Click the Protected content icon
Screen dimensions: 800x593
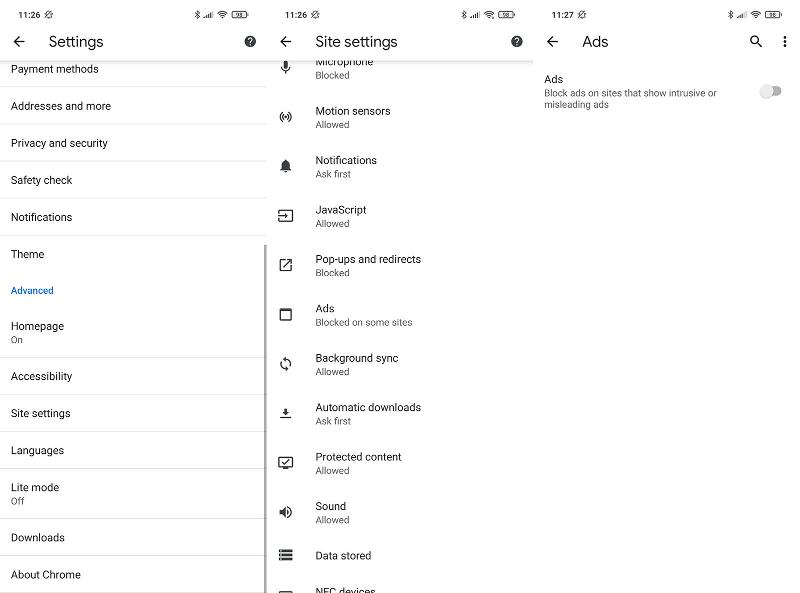[286, 463]
